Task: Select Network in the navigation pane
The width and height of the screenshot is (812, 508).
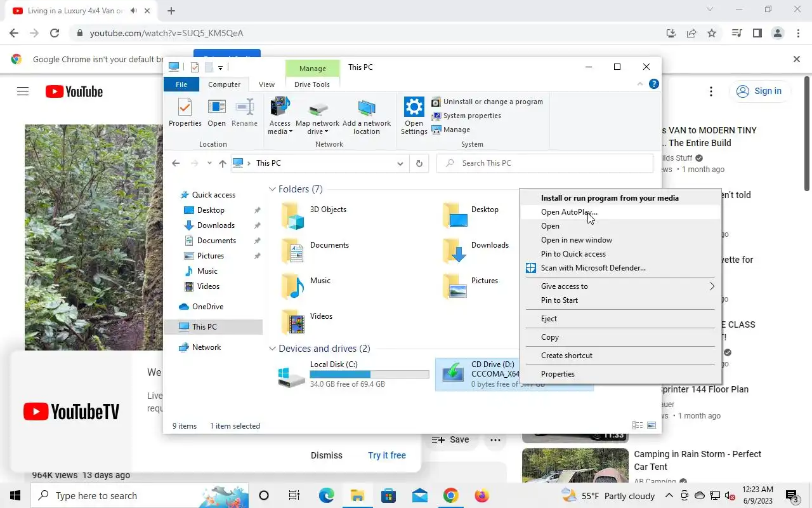Action: 200,347
